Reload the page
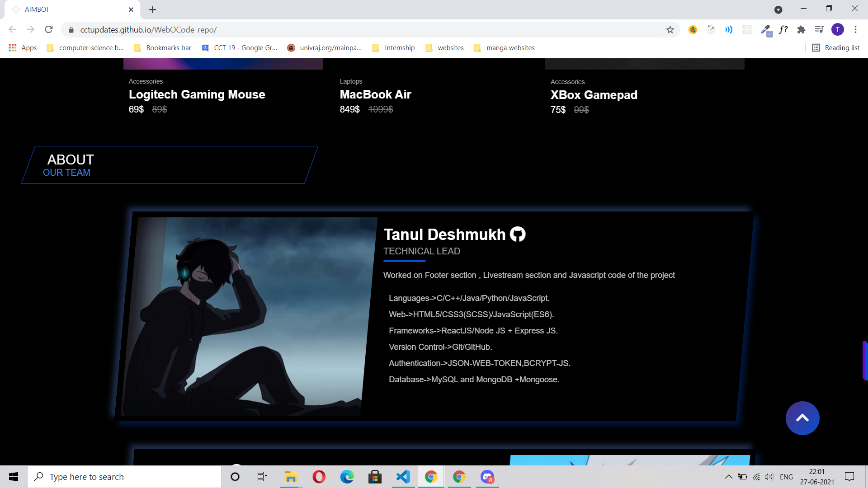The width and height of the screenshot is (868, 488). tap(49, 30)
